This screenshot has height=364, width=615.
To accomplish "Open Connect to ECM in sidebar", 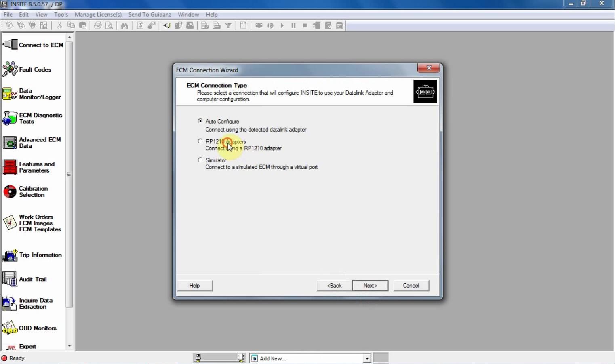I will (33, 45).
